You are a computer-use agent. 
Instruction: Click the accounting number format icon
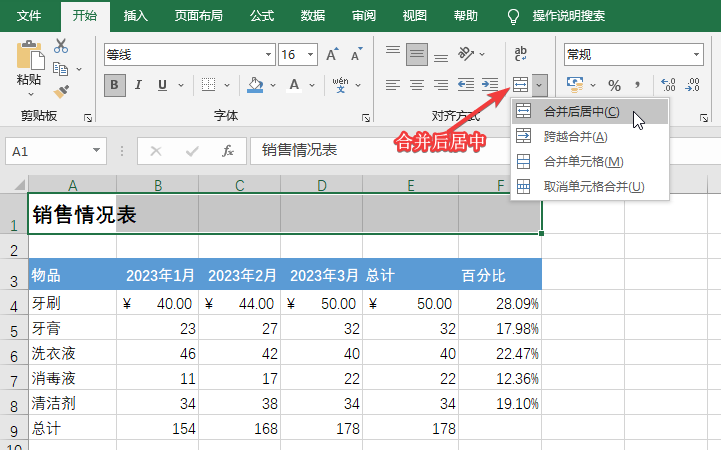point(575,85)
